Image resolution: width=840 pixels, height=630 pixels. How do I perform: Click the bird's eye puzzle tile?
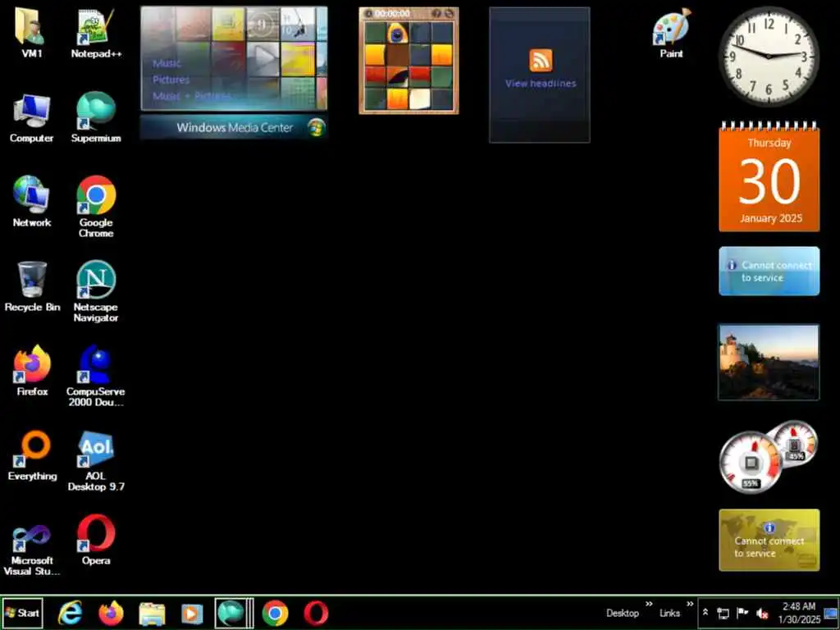click(x=397, y=33)
